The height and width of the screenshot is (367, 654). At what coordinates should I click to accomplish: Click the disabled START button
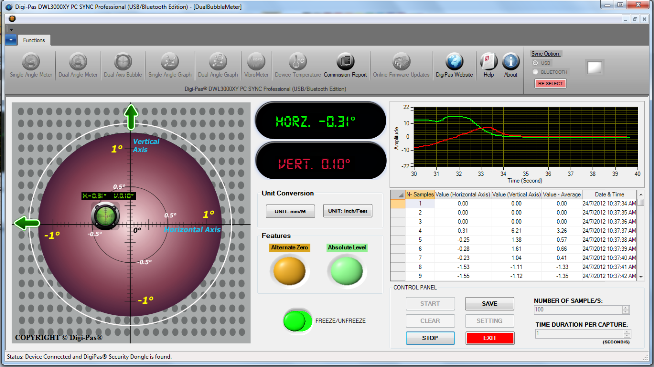[x=430, y=304]
